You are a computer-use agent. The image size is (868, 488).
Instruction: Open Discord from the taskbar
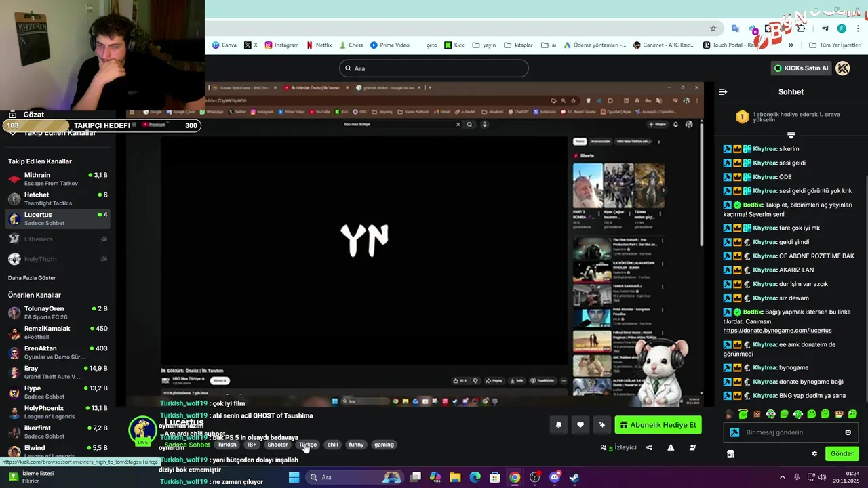(x=555, y=477)
